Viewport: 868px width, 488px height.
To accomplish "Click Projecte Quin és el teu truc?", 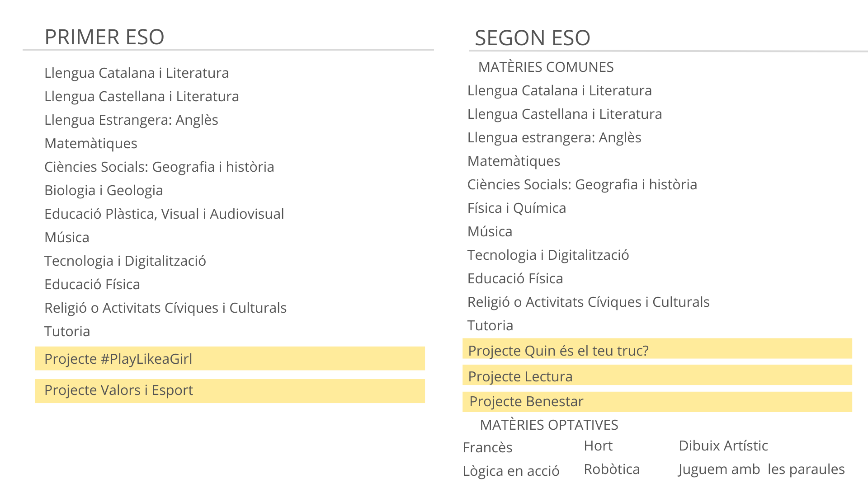I will [x=657, y=350].
